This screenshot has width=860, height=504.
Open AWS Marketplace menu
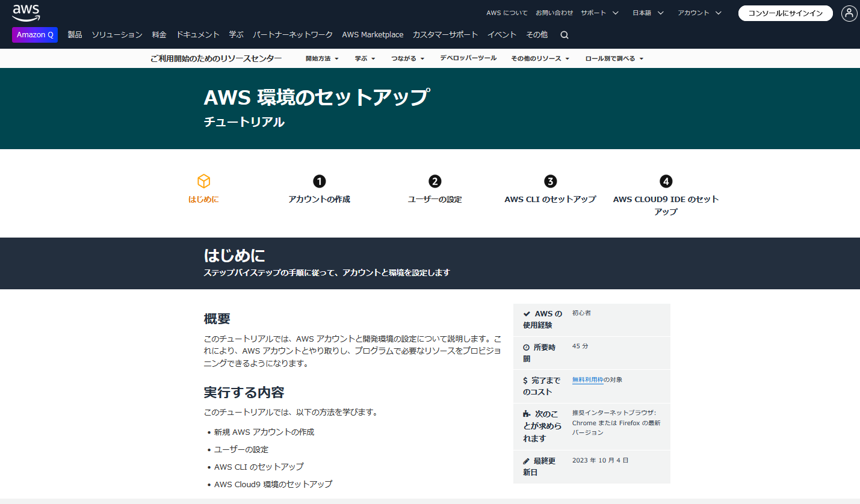(373, 35)
